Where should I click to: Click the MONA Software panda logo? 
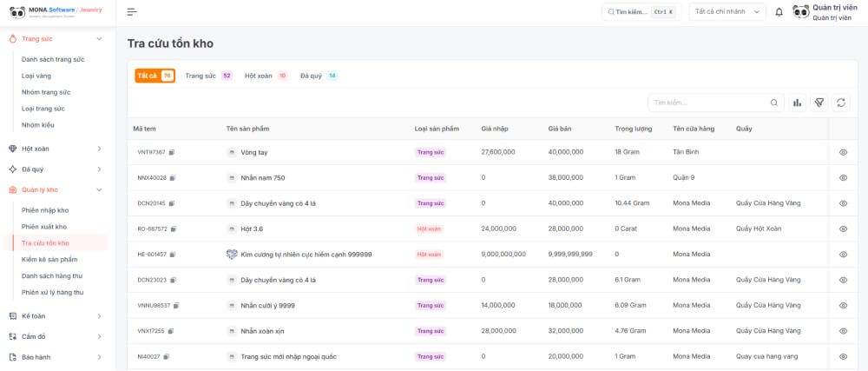[x=17, y=11]
